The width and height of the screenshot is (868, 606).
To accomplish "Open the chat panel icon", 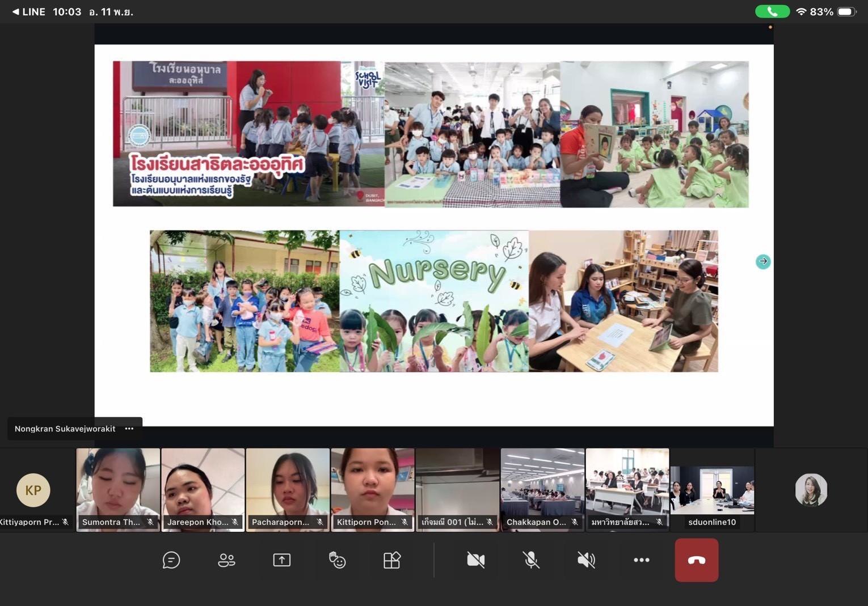I will (171, 560).
